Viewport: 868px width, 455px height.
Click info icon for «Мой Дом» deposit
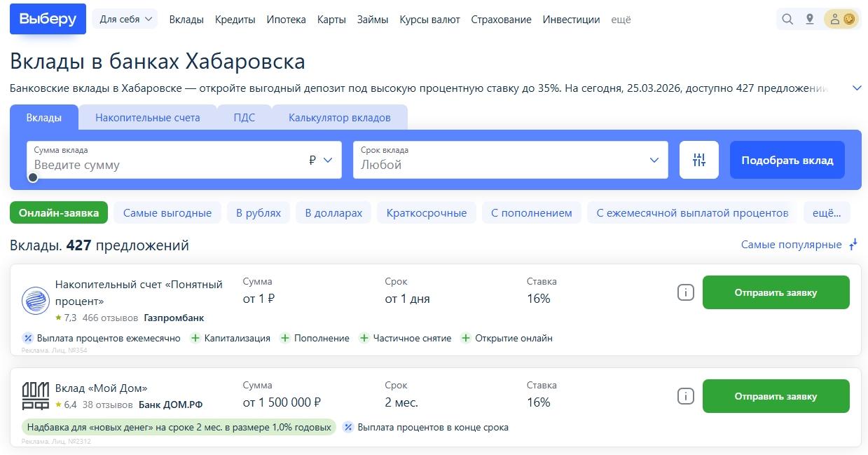[x=685, y=396]
